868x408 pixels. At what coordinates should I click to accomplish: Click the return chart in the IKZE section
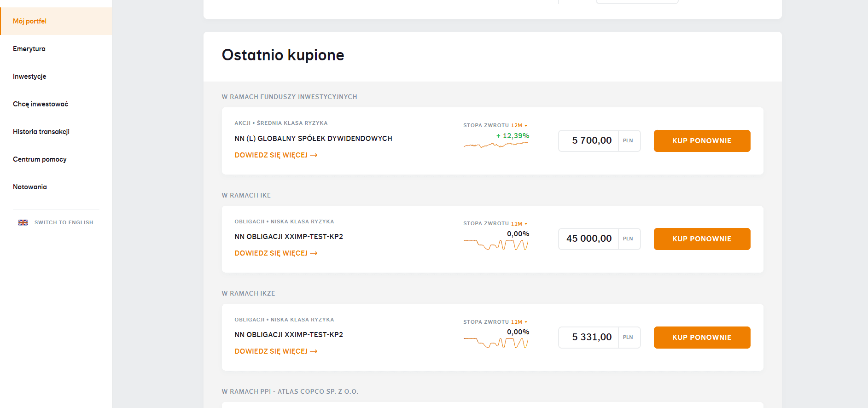click(495, 343)
